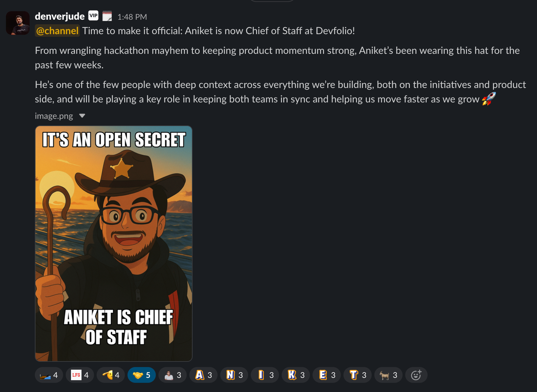537x392 pixels.
Task: Toggle the LFG reaction
Action: pos(80,375)
